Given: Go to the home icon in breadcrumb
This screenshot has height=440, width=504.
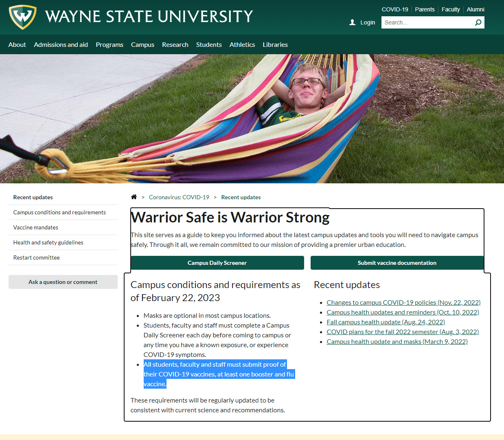Looking at the screenshot, I should 134,197.
